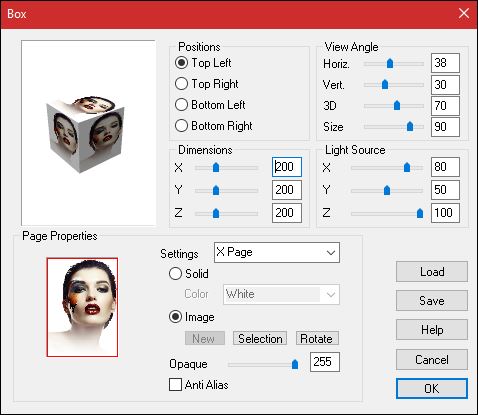Click the Horiz. view angle slider handle

(x=390, y=63)
